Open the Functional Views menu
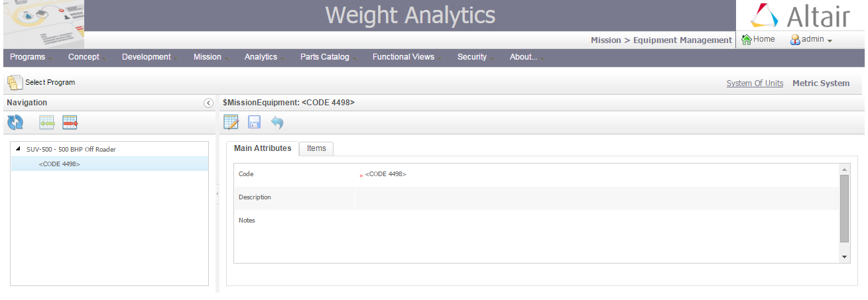Viewport: 868px width, 300px height. click(x=407, y=57)
